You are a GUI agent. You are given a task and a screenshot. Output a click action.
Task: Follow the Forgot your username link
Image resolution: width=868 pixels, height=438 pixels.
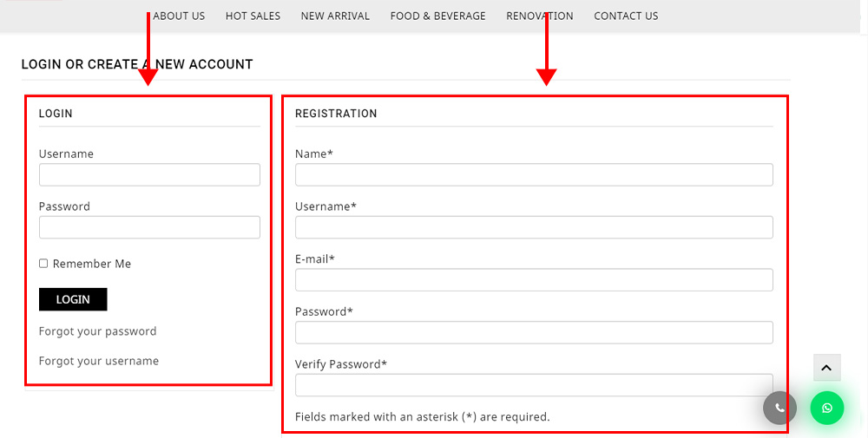pyautogui.click(x=99, y=361)
